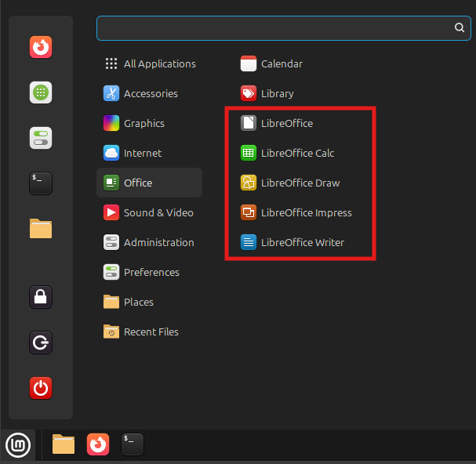The height and width of the screenshot is (464, 476).
Task: Launch LibreOffice Writer label
Action: click(303, 242)
